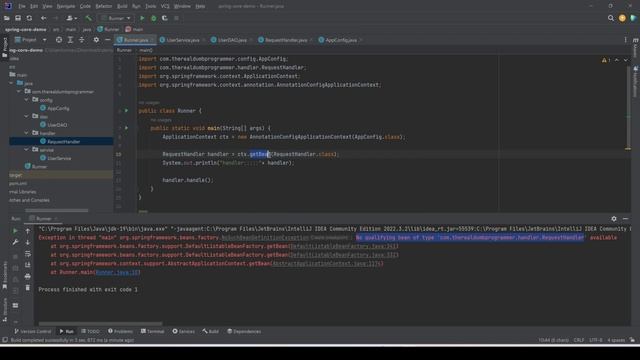The height and width of the screenshot is (360, 640).
Task: Click the run gutter arrow next to main method
Action: (127, 128)
